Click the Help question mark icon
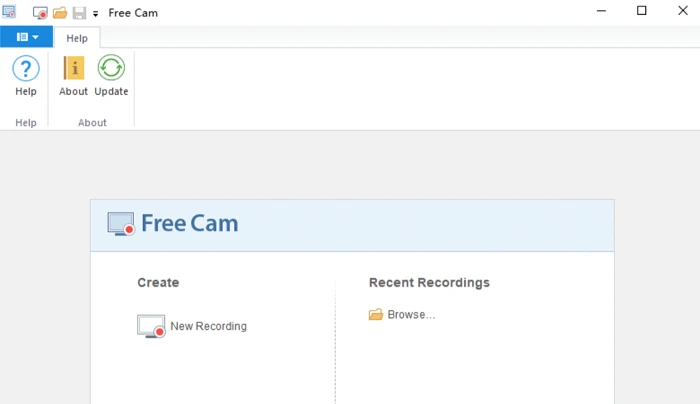 point(26,68)
